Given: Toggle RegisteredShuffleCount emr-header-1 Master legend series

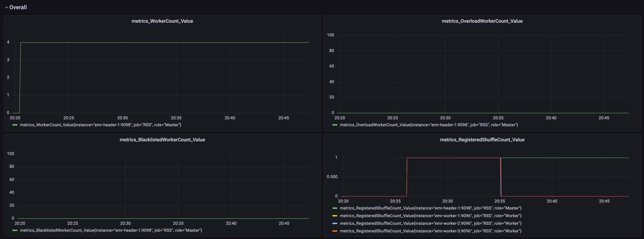Looking at the screenshot, I should pos(431,208).
